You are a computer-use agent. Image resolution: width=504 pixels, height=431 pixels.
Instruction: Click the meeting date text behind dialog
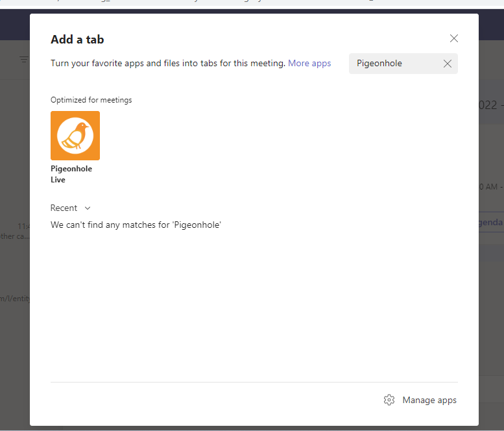coord(491,105)
